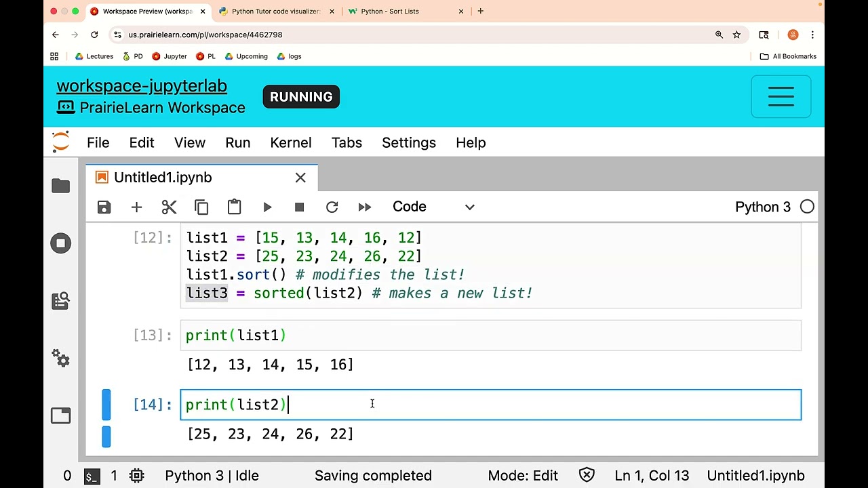Interrupt the kernel with the stop icon
The image size is (868, 488).
coord(299,207)
